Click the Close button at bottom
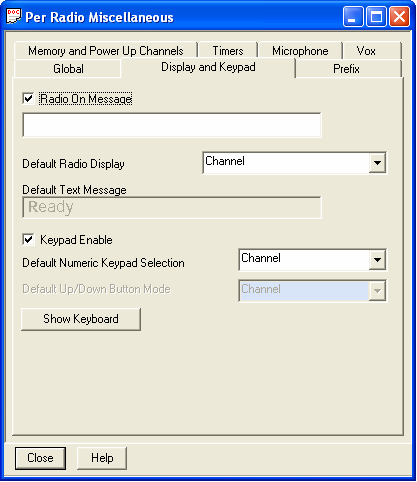 40,458
